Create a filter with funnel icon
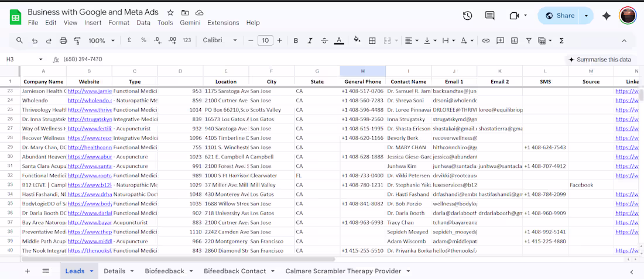The width and height of the screenshot is (644, 279). click(x=529, y=40)
